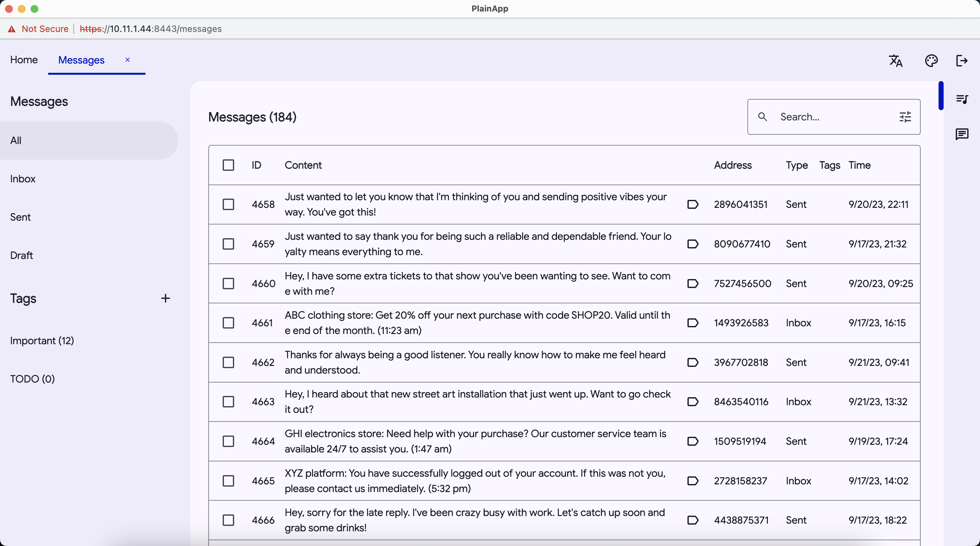This screenshot has height=546, width=980.
Task: Open the Draft messages folder
Action: coord(22,255)
